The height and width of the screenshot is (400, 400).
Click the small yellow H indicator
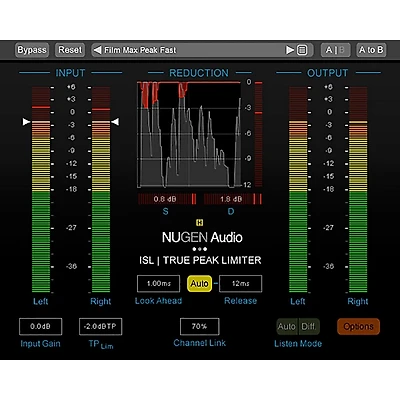[x=199, y=222]
